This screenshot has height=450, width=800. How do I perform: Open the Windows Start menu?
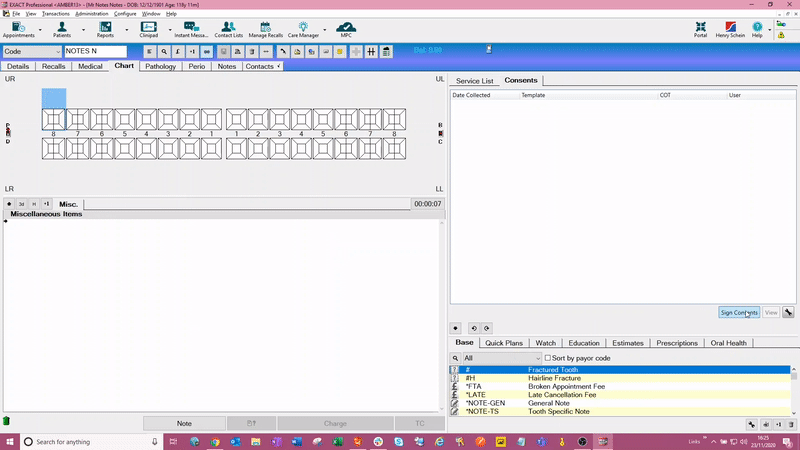10,442
